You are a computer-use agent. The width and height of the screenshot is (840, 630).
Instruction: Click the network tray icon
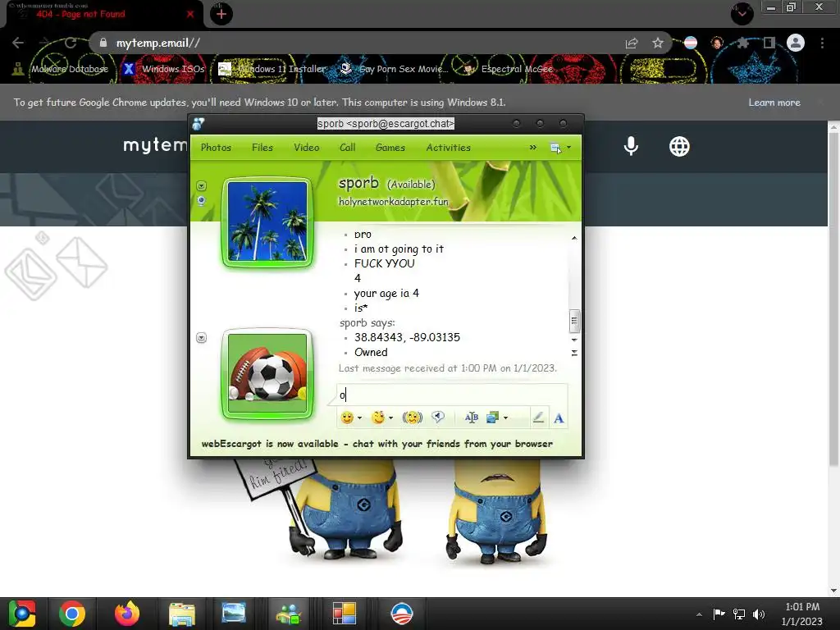(739, 614)
